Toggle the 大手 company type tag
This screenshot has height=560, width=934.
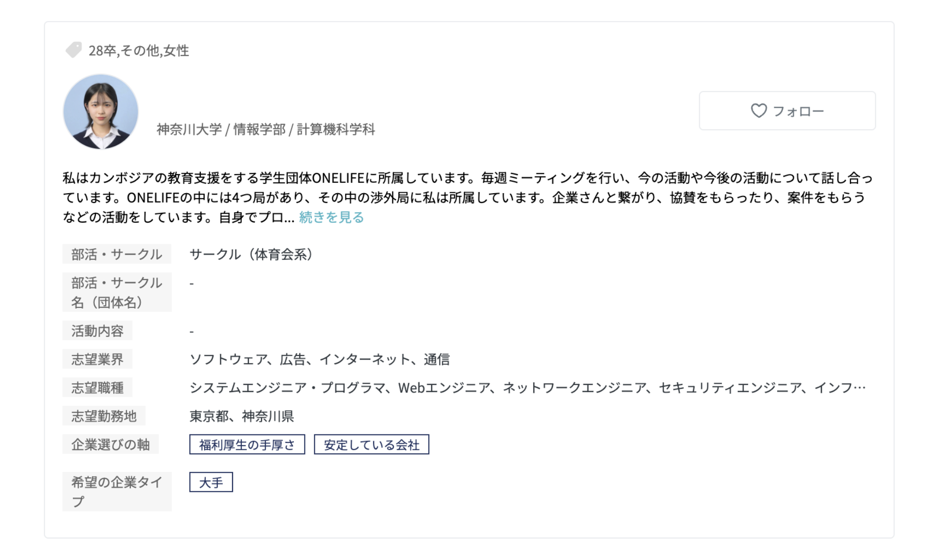(x=211, y=483)
